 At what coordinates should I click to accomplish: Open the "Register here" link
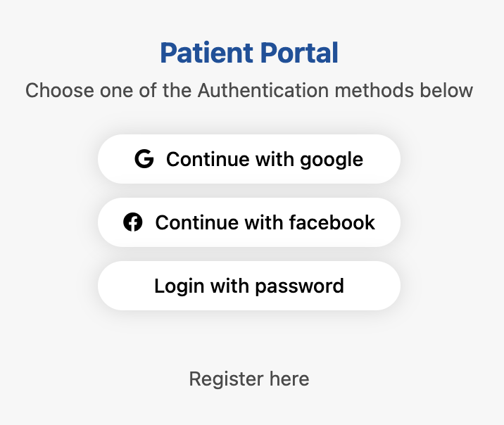tap(249, 379)
